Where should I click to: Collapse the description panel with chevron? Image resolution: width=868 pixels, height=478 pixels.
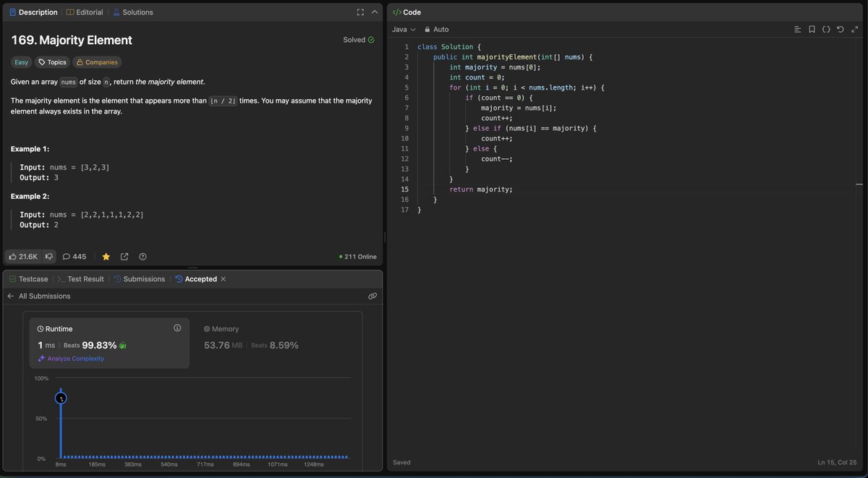(x=374, y=12)
